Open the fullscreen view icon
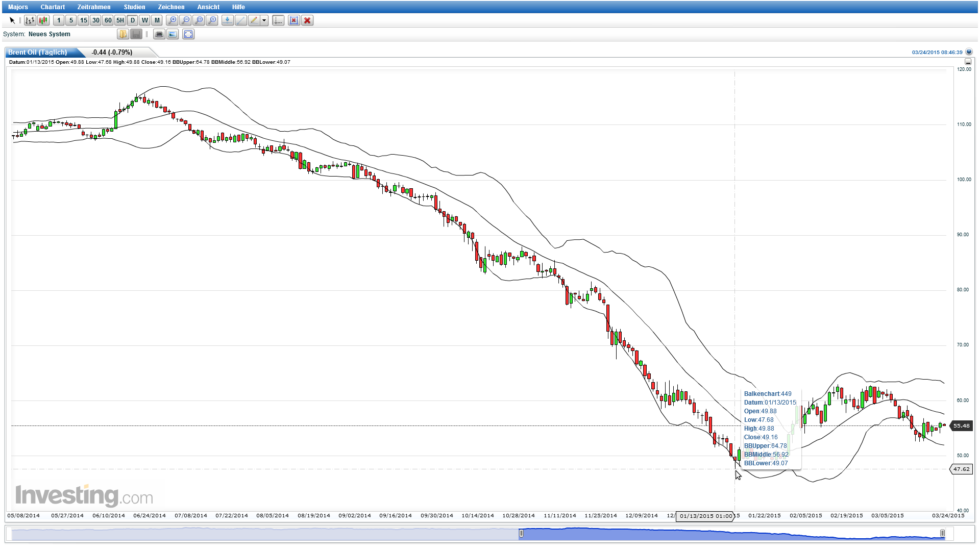Viewport: 980px width, 551px height. click(x=188, y=34)
